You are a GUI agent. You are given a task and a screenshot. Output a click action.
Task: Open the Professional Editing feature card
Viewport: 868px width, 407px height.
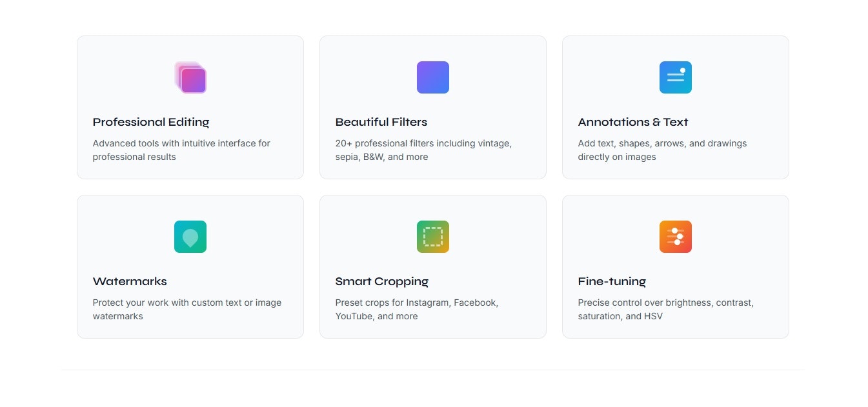coord(190,107)
